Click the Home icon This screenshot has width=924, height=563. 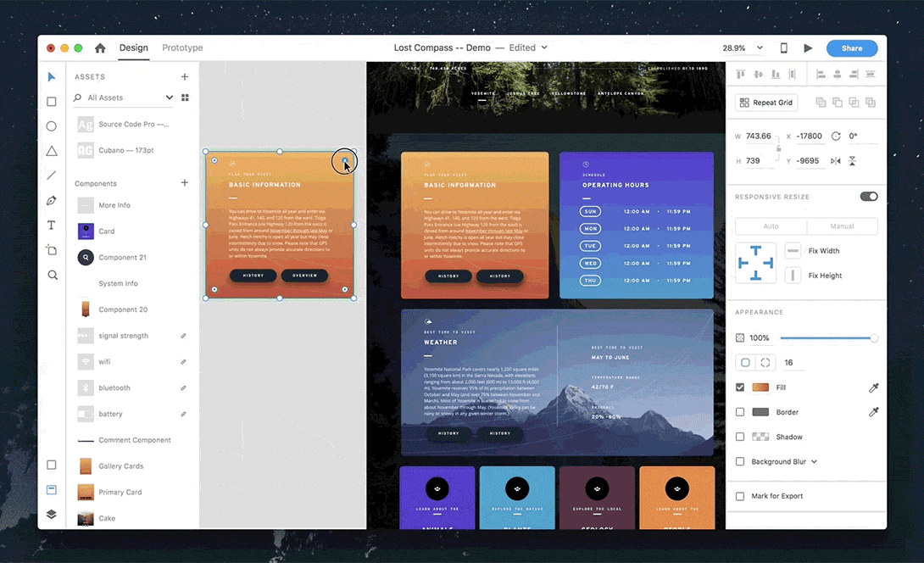pyautogui.click(x=100, y=48)
